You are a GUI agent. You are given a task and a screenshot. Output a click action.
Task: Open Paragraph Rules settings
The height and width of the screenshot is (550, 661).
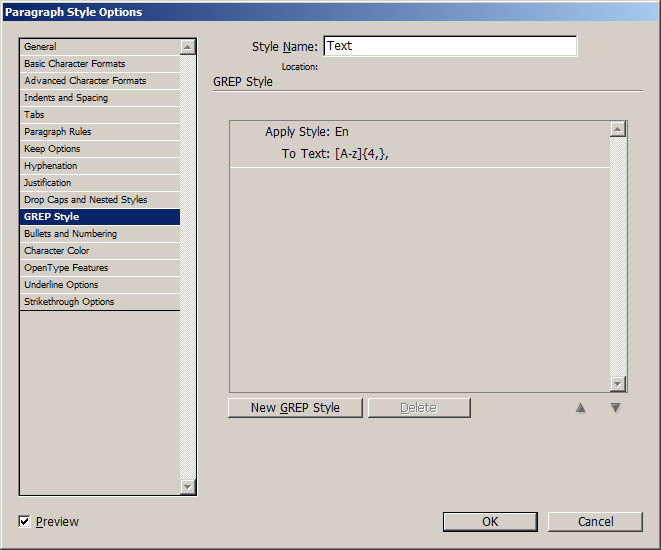pyautogui.click(x=100, y=131)
